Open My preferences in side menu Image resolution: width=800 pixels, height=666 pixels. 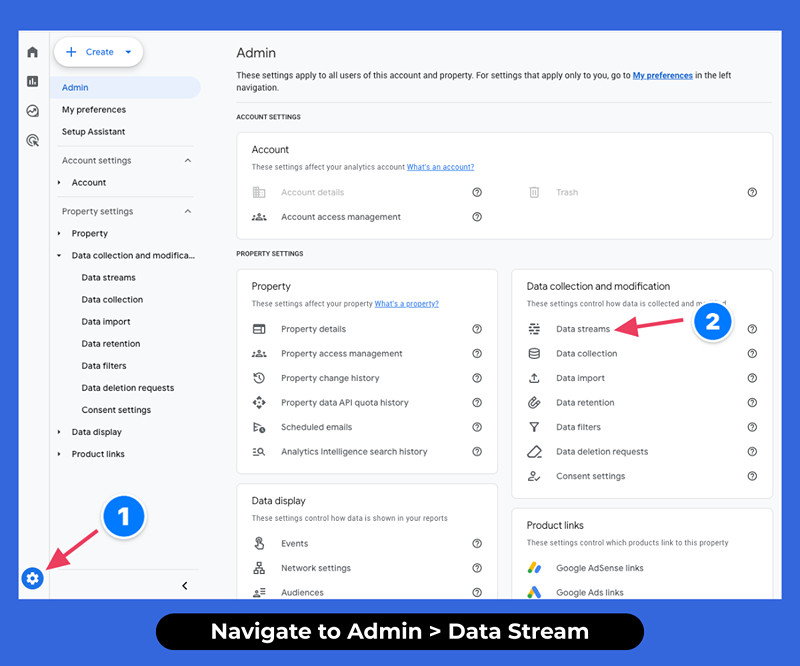tap(94, 110)
